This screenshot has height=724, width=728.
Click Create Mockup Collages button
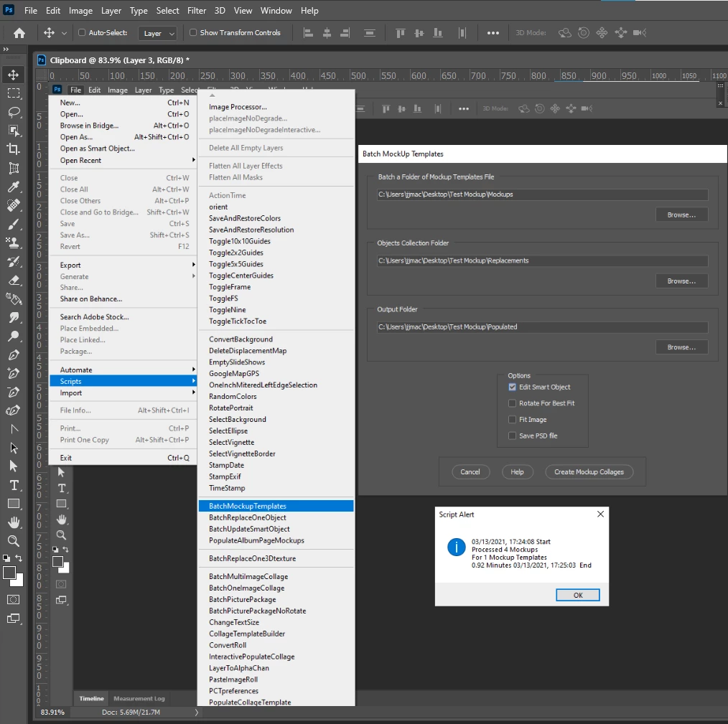click(x=589, y=472)
